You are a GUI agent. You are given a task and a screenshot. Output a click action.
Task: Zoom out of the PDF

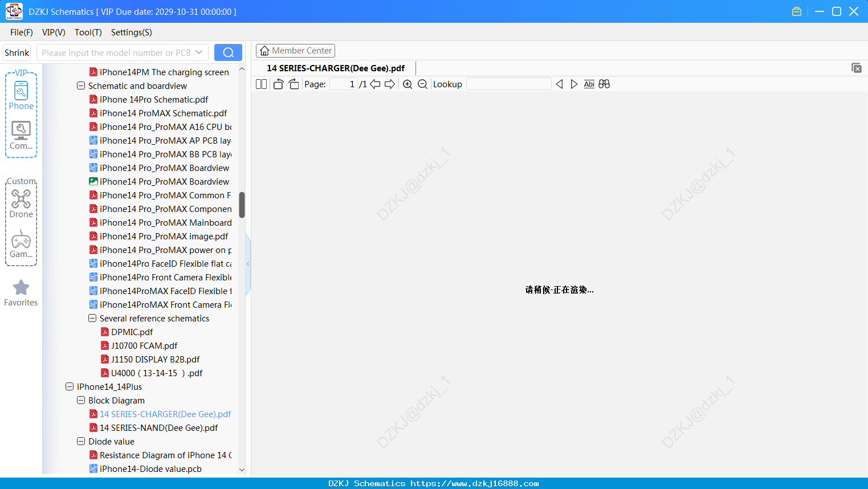pyautogui.click(x=422, y=84)
